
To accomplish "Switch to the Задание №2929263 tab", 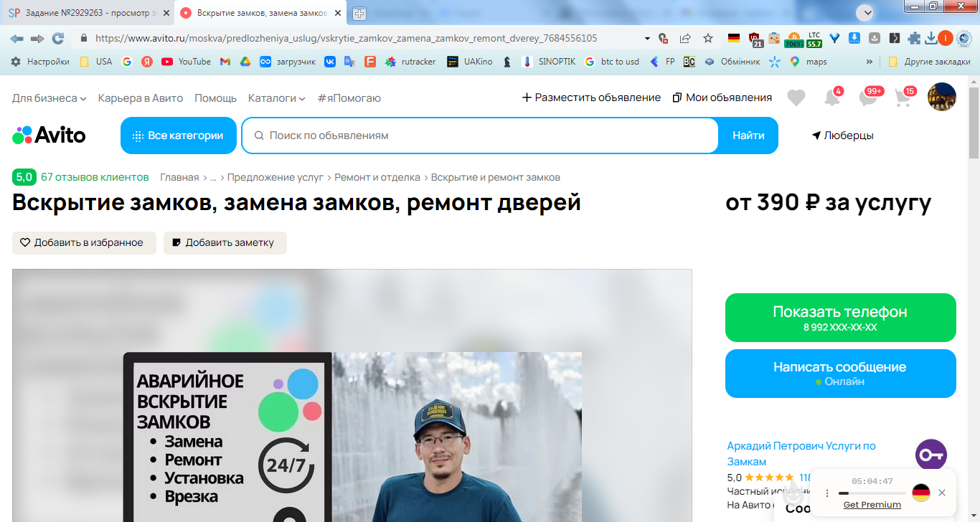I will [x=88, y=13].
